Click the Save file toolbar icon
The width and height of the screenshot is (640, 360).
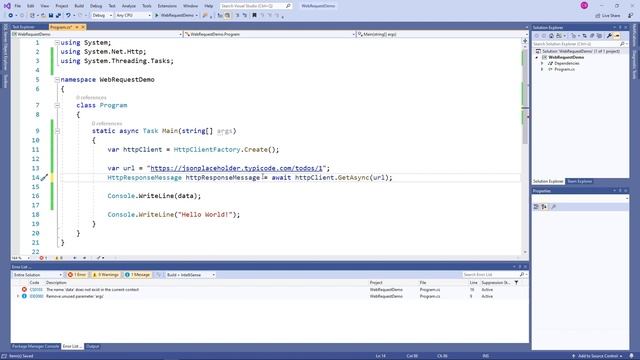[x=51, y=16]
